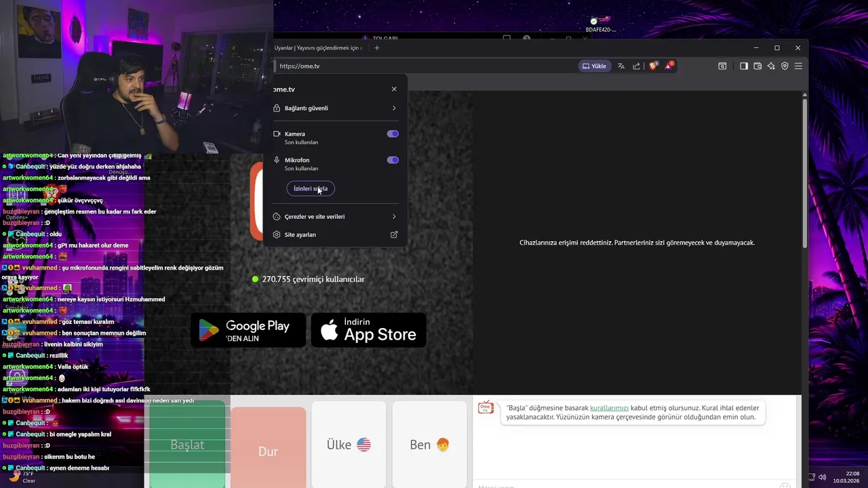Open the emoji picker in chat
Viewport: 868px width, 488px height.
coord(785,486)
